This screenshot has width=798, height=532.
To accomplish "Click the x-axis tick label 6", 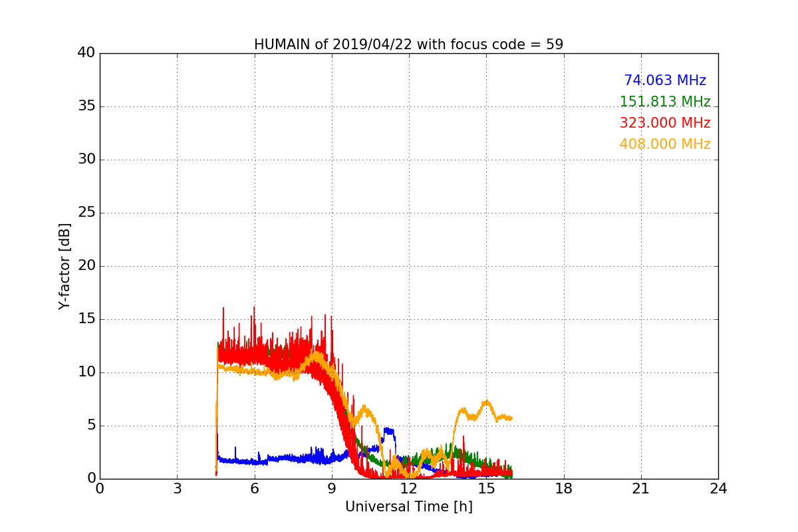I will (x=254, y=489).
